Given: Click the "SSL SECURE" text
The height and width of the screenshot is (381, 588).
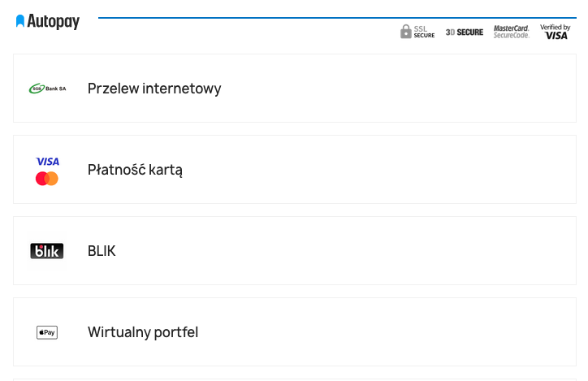Looking at the screenshot, I should coord(425,32).
